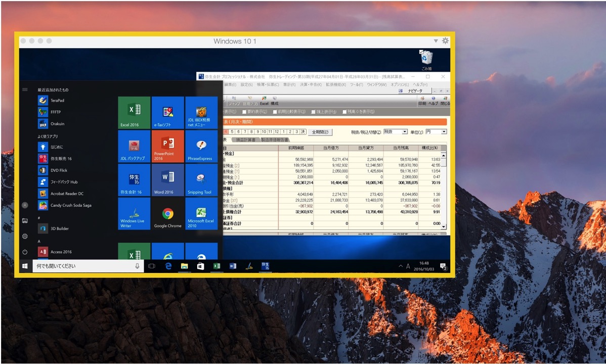Open the ごみ箱 recycle bin on the desktop
This screenshot has width=606, height=364.
point(426,60)
